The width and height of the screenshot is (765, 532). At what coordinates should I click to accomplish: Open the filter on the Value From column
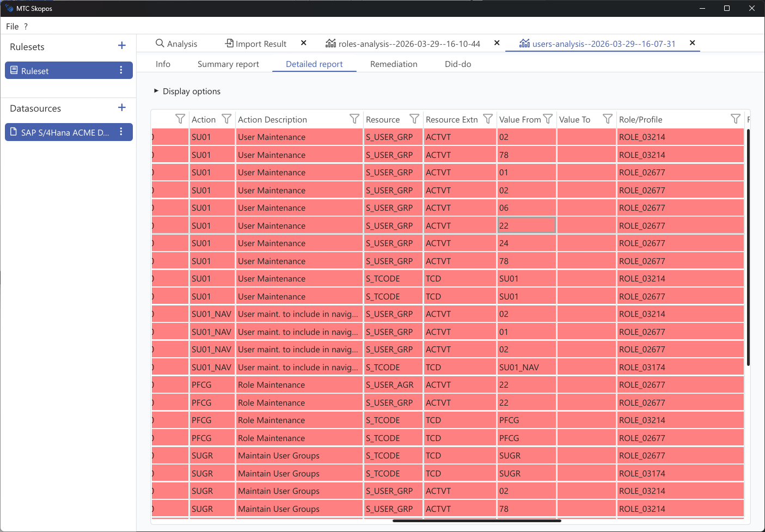548,118
